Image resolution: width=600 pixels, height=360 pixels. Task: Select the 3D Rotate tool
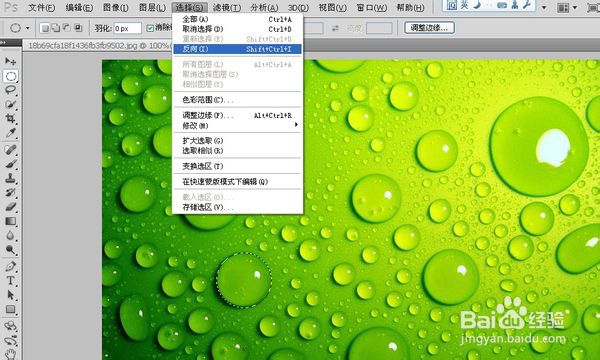click(10, 326)
